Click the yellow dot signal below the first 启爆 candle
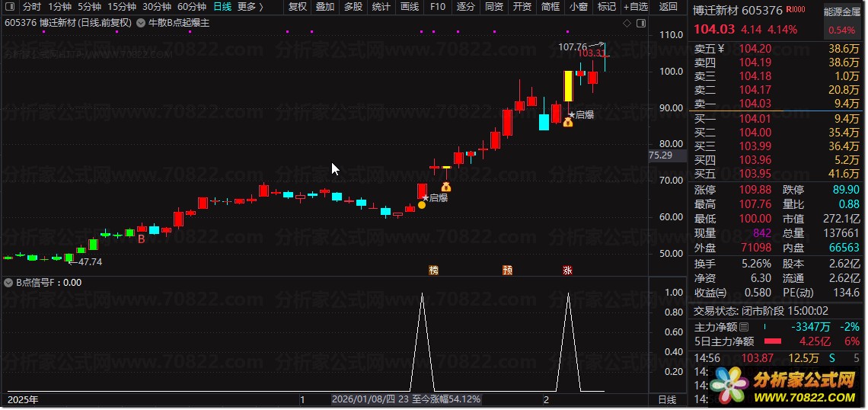The width and height of the screenshot is (868, 410). pyautogui.click(x=422, y=205)
